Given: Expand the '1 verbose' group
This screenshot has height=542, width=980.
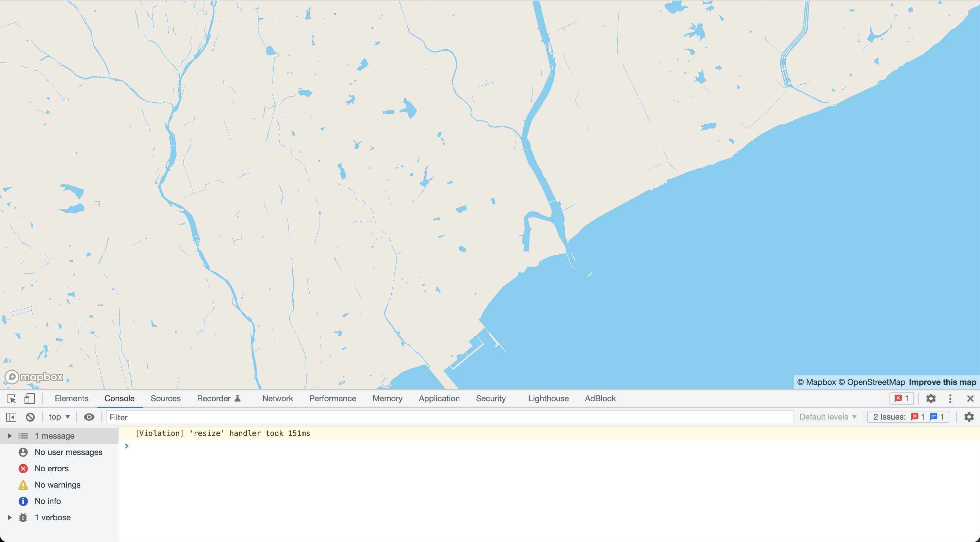Looking at the screenshot, I should (10, 517).
